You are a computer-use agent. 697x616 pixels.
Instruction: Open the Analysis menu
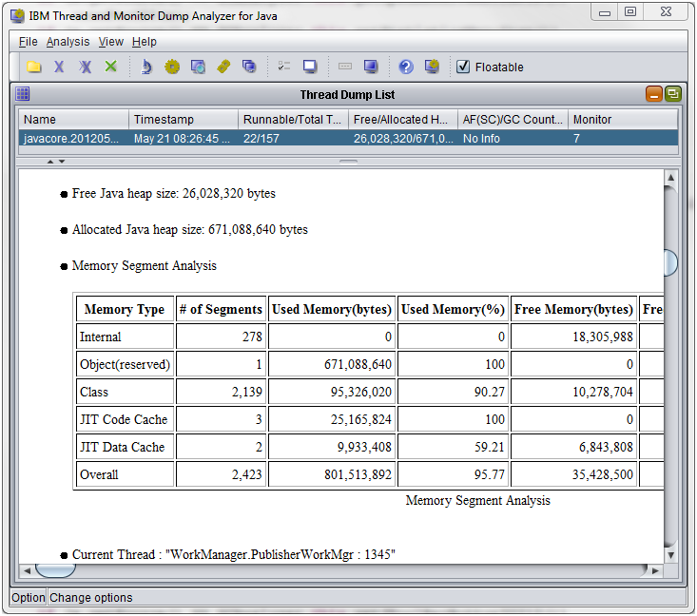(x=68, y=42)
